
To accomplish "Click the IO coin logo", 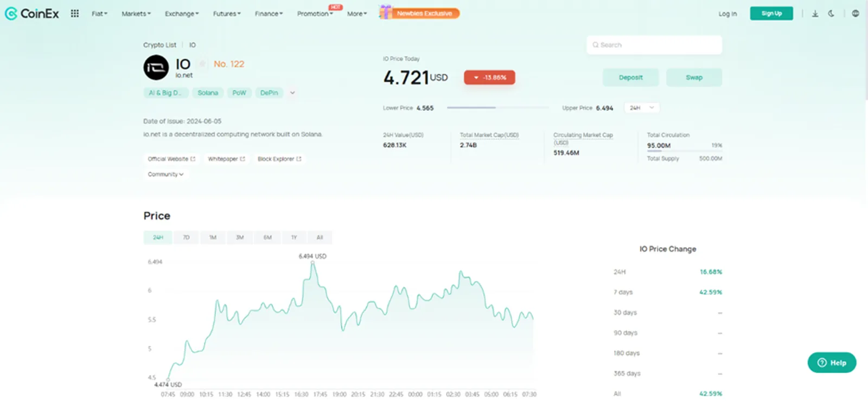I will 156,68.
